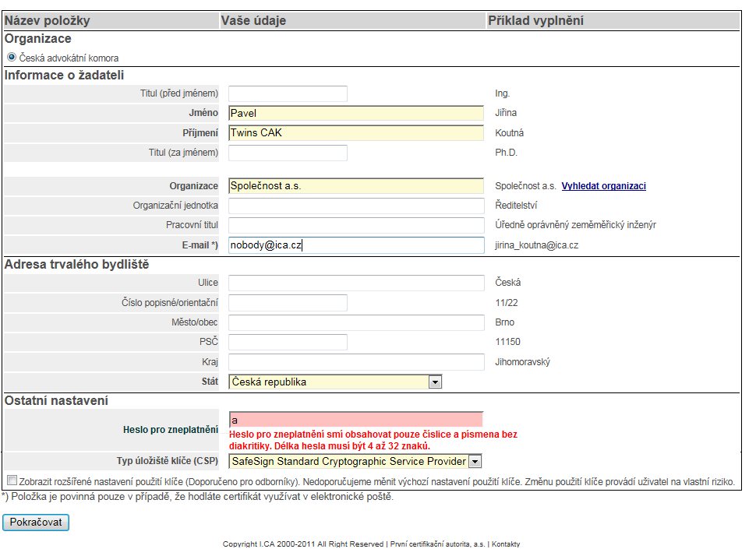The height and width of the screenshot is (556, 756).
Task: Click the example value Jihomoravský
Action: click(x=522, y=362)
